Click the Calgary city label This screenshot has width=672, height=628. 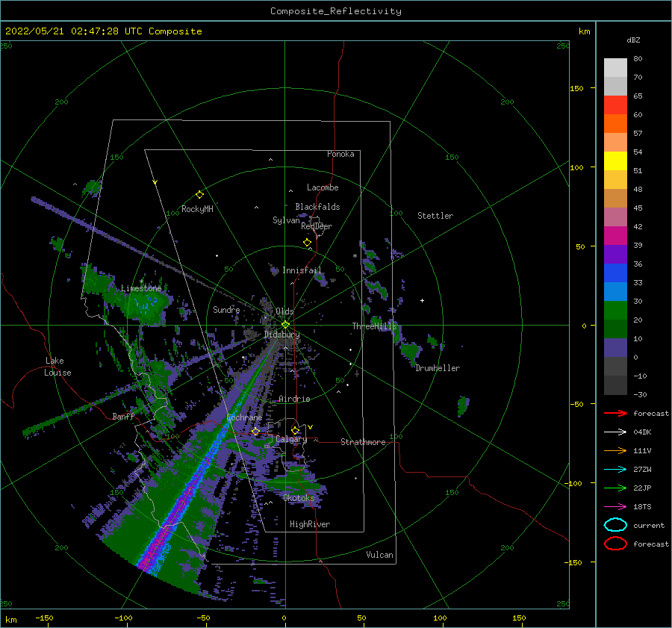coord(291,439)
